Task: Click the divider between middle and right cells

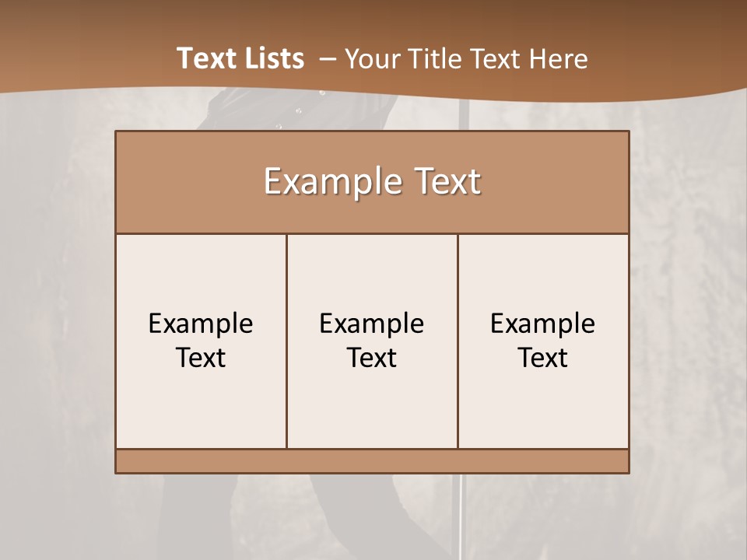Action: coord(458,341)
